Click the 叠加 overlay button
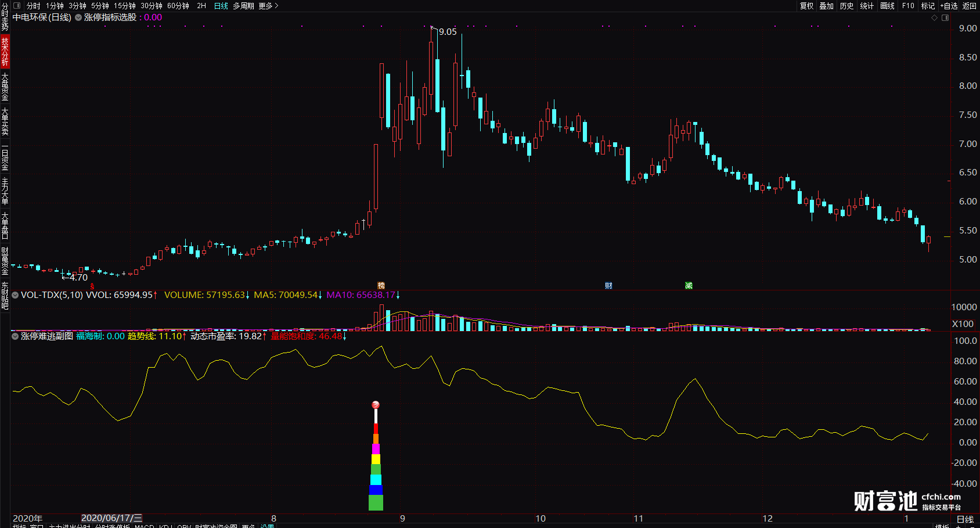This screenshot has height=528, width=980. click(827, 6)
